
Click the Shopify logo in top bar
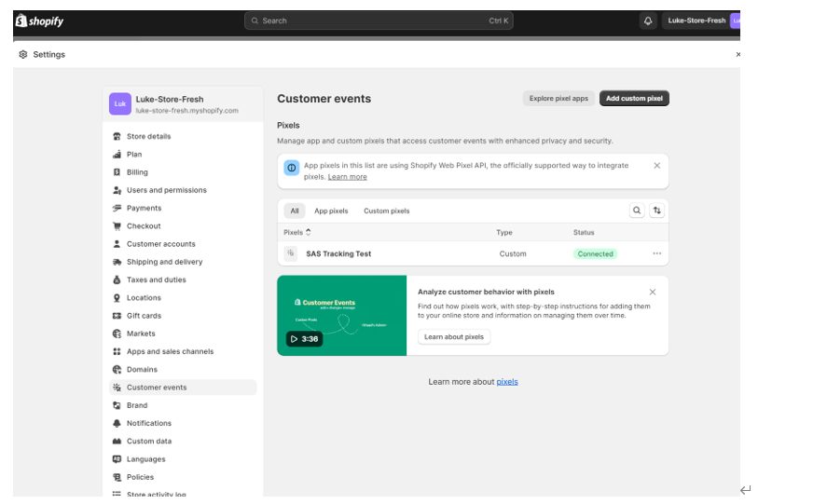coord(39,21)
